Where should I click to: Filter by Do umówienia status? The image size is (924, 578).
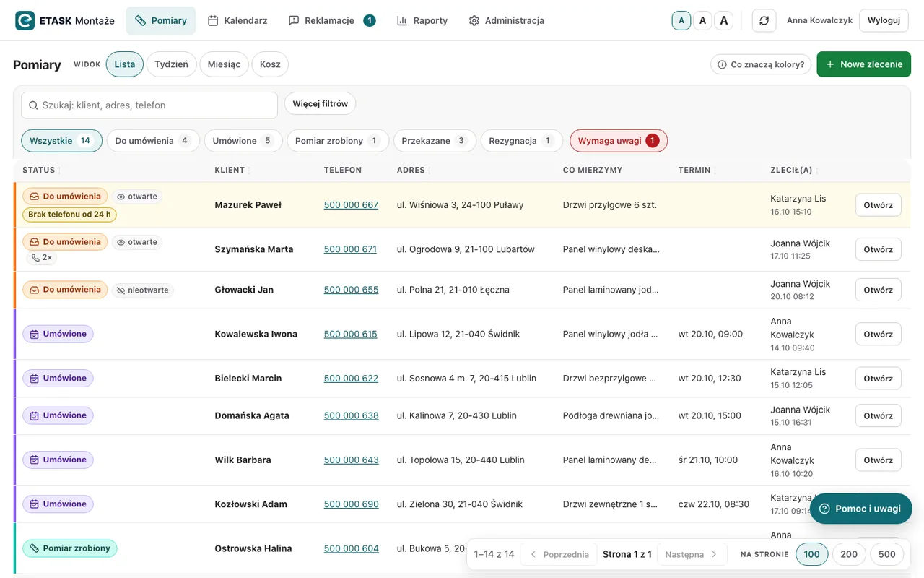click(152, 141)
